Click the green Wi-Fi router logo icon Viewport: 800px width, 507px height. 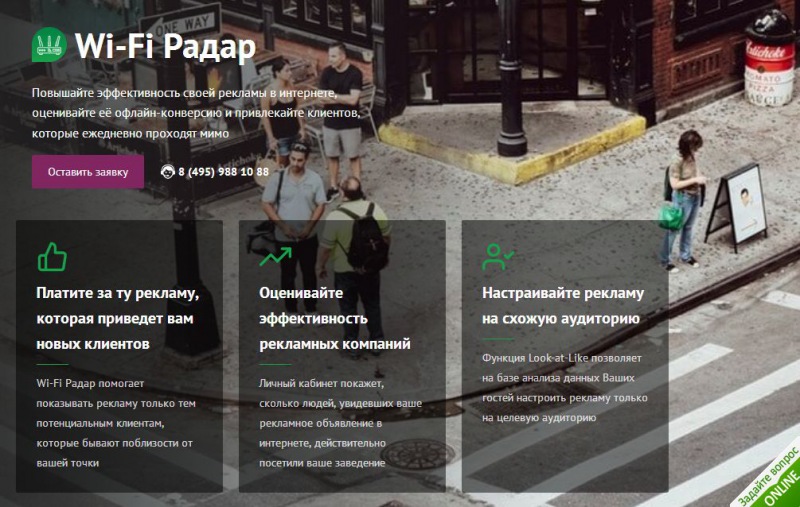pos(49,45)
